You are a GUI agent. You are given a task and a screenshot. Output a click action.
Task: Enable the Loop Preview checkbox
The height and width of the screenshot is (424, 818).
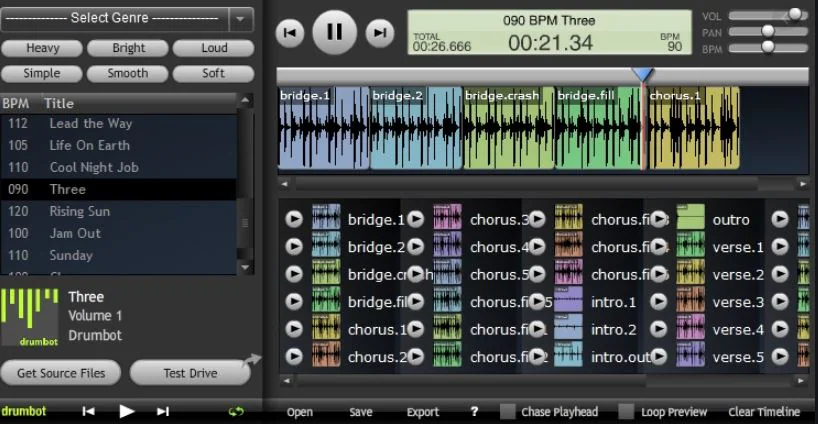pyautogui.click(x=626, y=411)
